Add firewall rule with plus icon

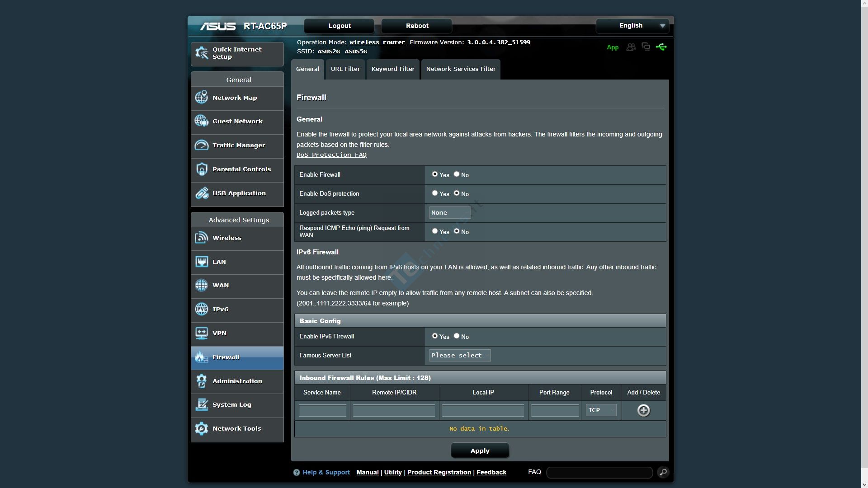(643, 410)
